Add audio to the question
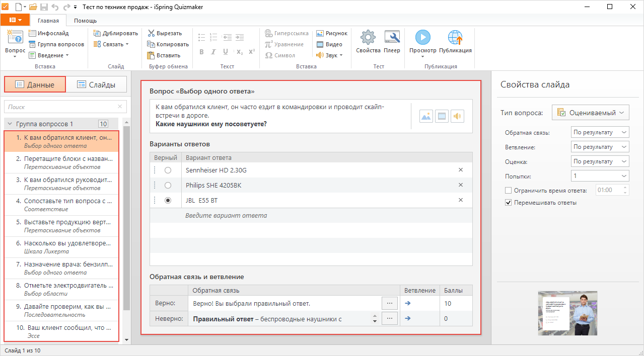 tap(457, 116)
